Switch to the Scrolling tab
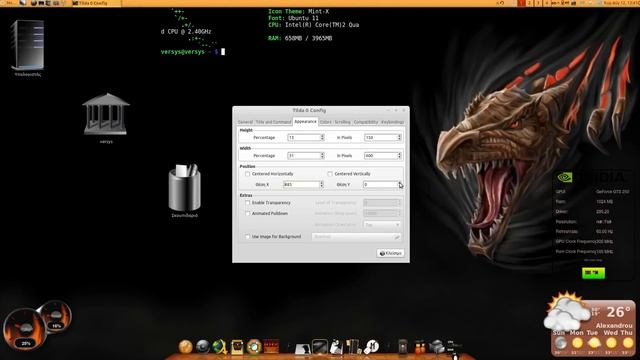Image resolution: width=640 pixels, height=360 pixels. pos(342,122)
